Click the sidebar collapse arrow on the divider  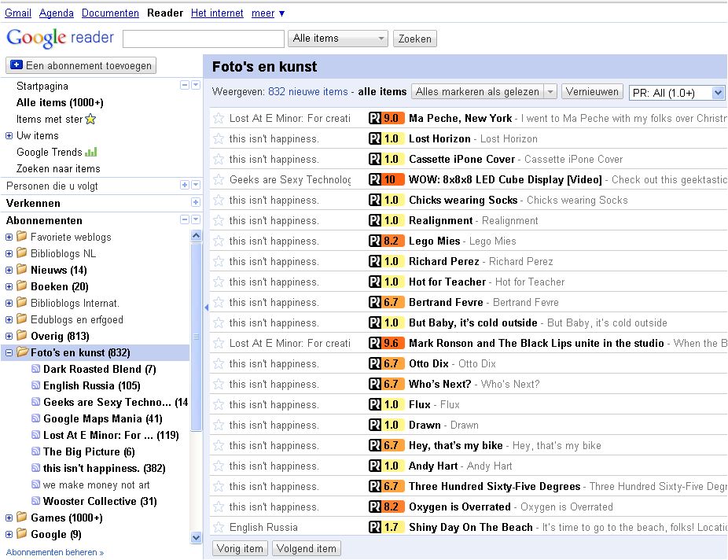(x=206, y=307)
